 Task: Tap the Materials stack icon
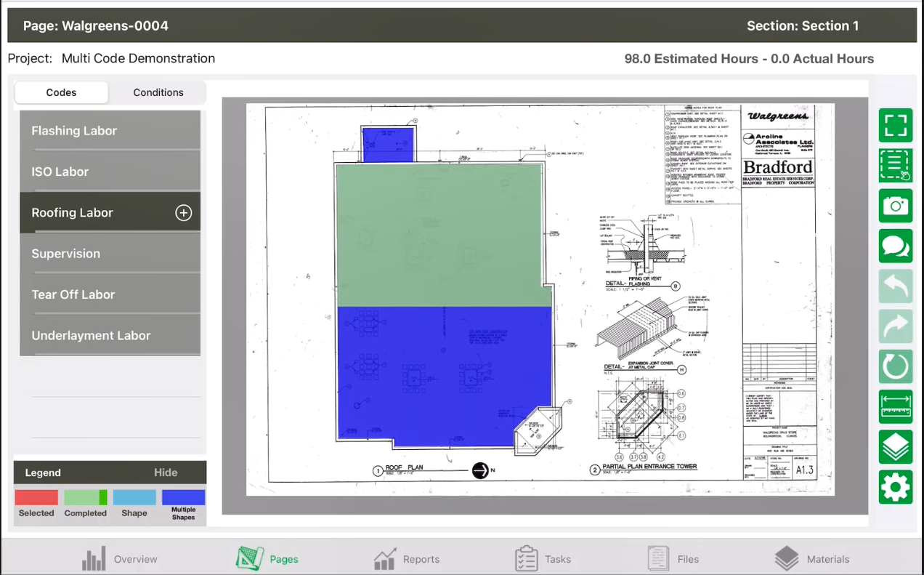tap(787, 559)
